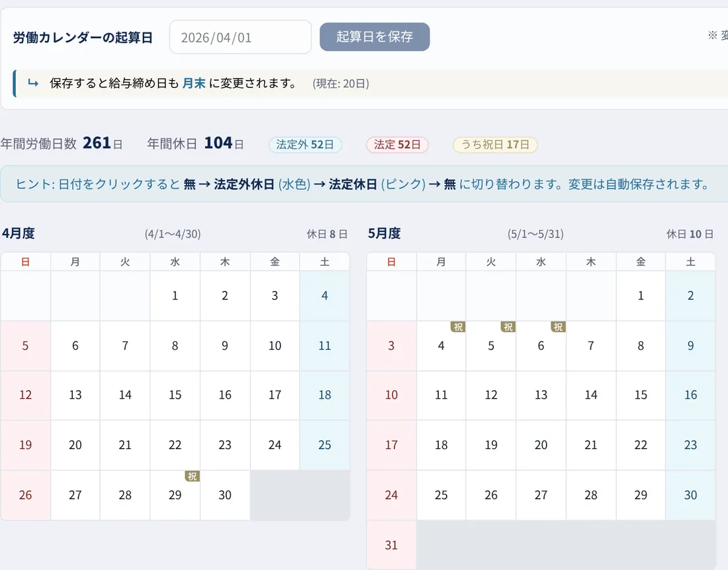Select May 2 Saturday cell
Screen dimensions: 728x570
pyautogui.click(x=691, y=296)
